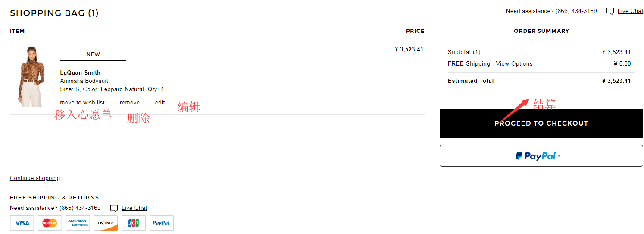Remove the Animalia Bodysuit from bag
The height and width of the screenshot is (234, 644).
(130, 103)
